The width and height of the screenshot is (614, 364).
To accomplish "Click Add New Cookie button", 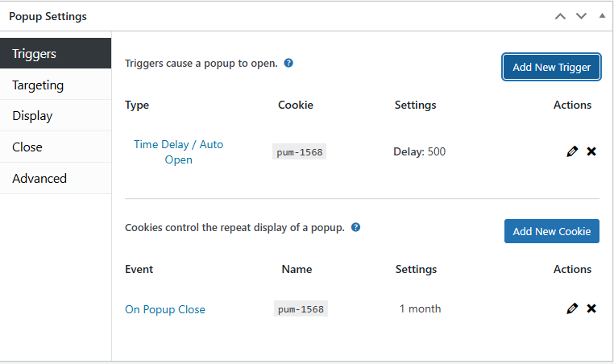I will pyautogui.click(x=552, y=231).
